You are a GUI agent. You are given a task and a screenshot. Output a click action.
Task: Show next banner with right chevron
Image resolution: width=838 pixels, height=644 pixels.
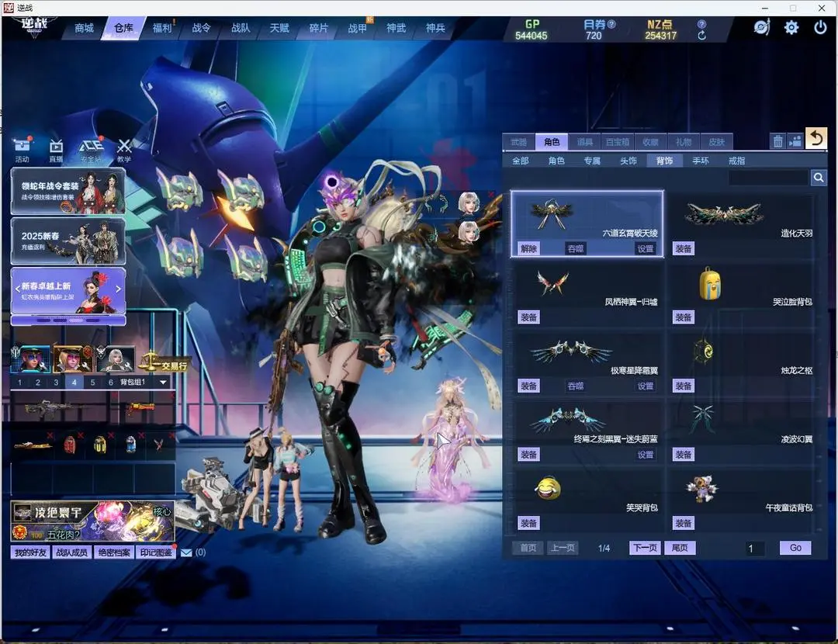click(x=118, y=289)
